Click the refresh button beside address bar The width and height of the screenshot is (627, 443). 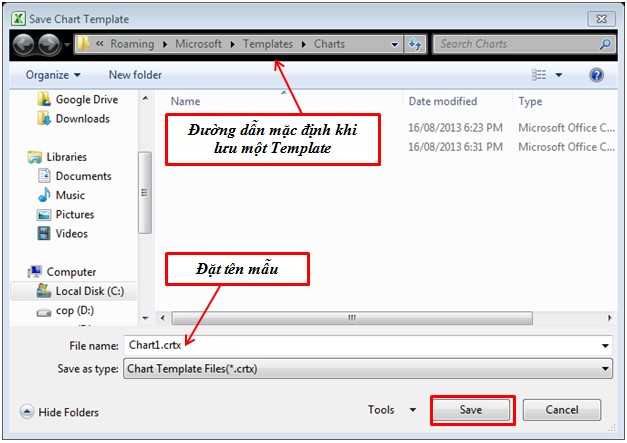tap(416, 45)
